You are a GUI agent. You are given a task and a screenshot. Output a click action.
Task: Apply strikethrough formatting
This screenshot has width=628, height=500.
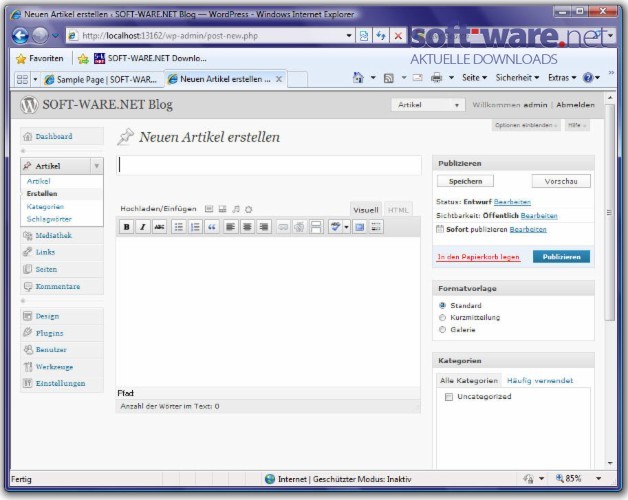pyautogui.click(x=159, y=227)
